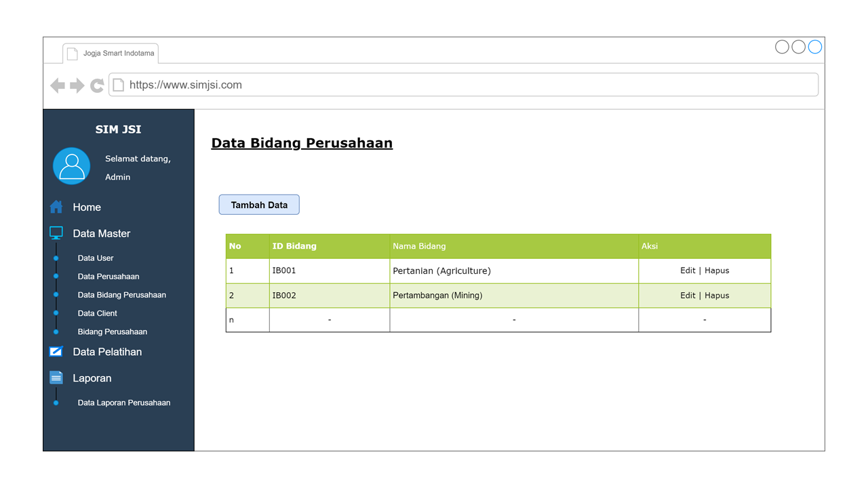Go to Data Laporan Perusahaan
This screenshot has height=488, width=868.
tap(123, 403)
